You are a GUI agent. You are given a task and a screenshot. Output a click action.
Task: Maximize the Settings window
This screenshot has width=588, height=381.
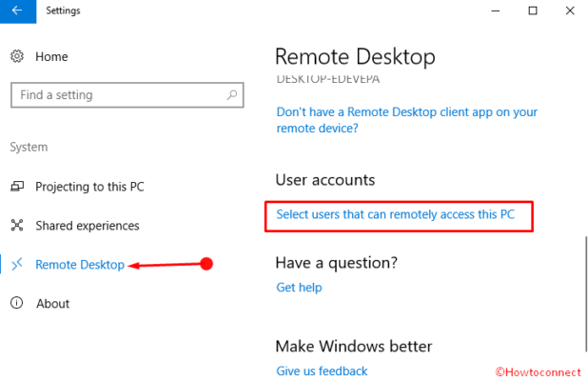pos(533,10)
